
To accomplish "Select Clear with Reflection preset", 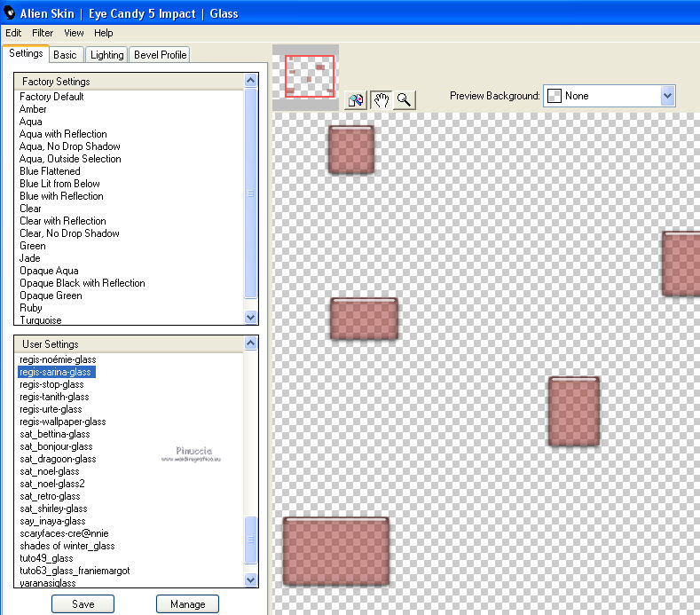I will coord(63,221).
